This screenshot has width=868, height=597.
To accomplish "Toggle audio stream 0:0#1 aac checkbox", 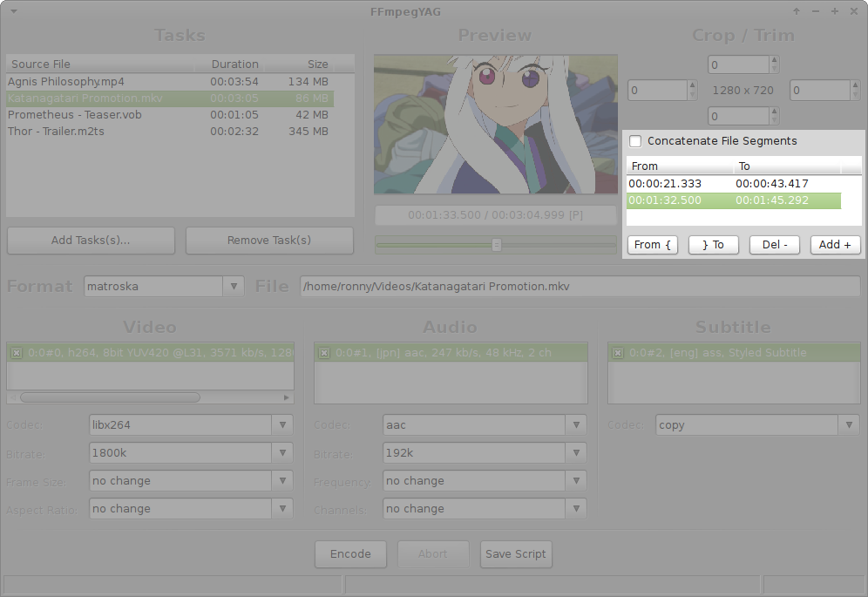I will [324, 353].
